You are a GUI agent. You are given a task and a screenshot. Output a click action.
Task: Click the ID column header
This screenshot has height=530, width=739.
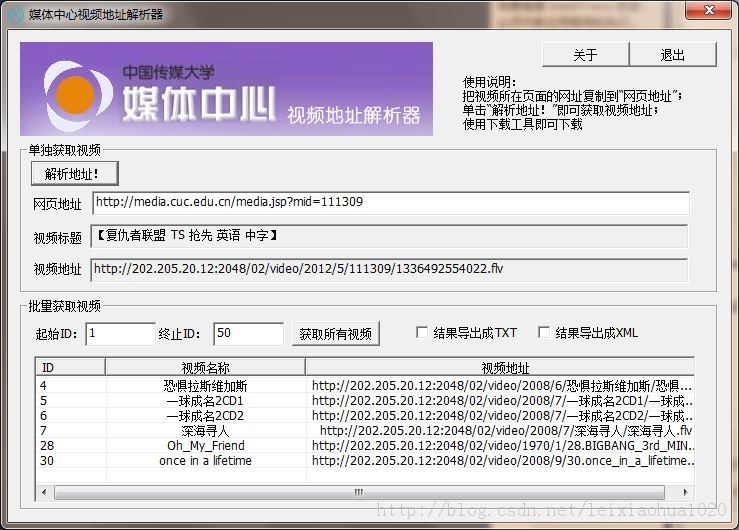(x=70, y=367)
